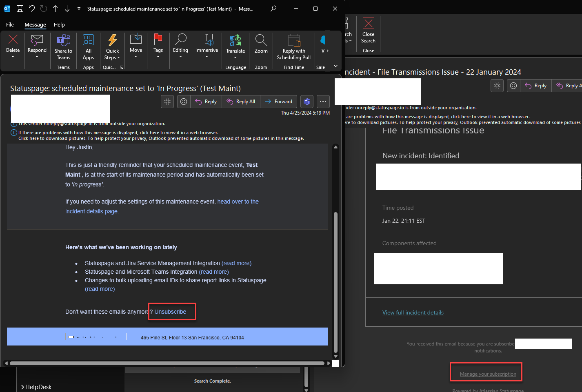
Task: Click the Unsubscribe link
Action: [x=170, y=312]
